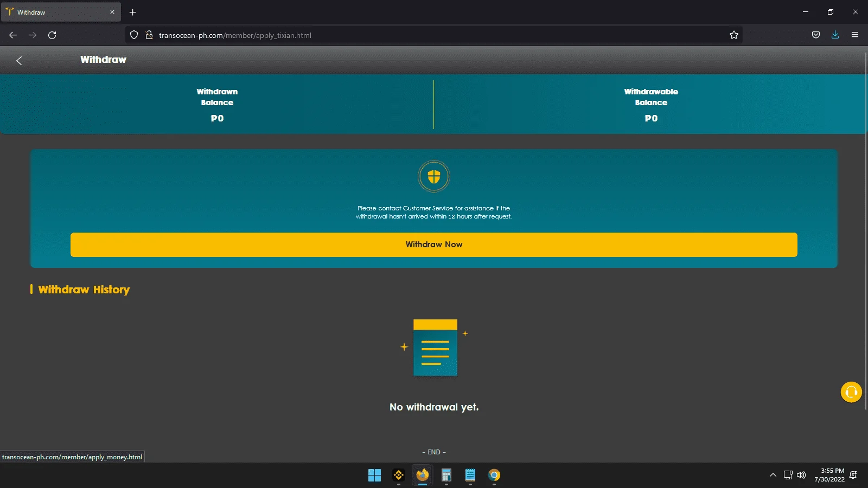Image resolution: width=868 pixels, height=488 pixels.
Task: Click the shield security icon
Action: click(x=434, y=176)
